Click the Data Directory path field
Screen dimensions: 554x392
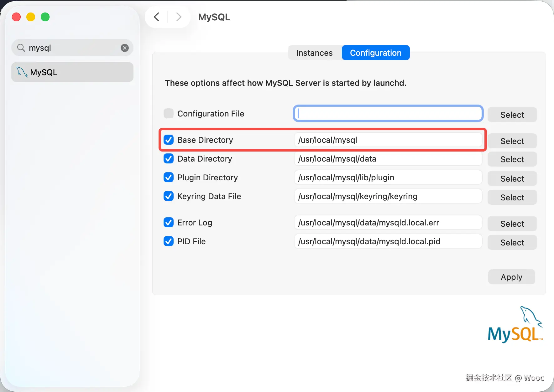[388, 158]
